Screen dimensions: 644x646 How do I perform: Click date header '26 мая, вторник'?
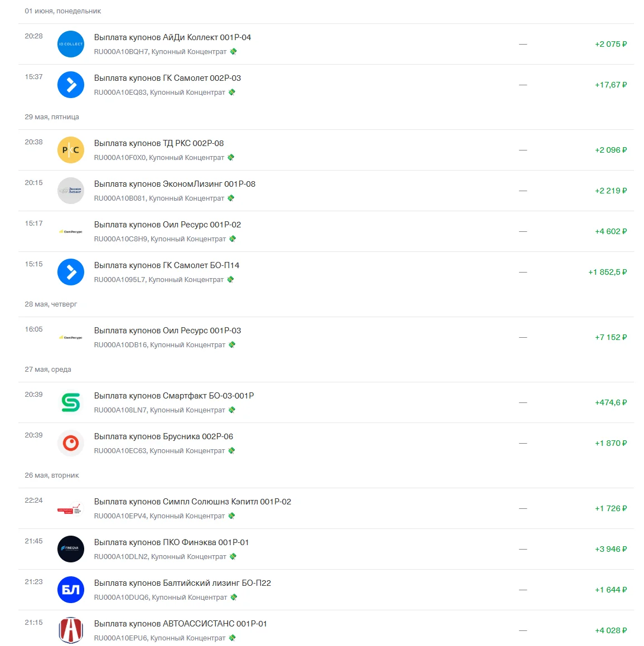(51, 475)
